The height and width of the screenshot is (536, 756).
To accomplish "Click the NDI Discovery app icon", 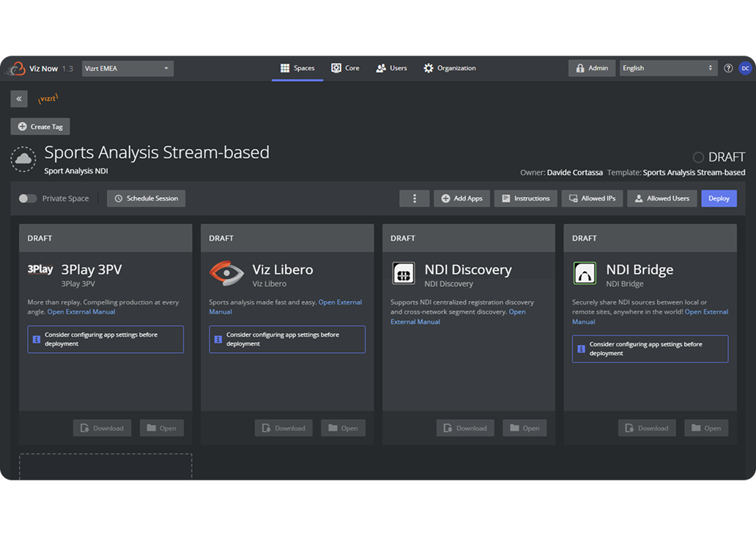I will (403, 274).
